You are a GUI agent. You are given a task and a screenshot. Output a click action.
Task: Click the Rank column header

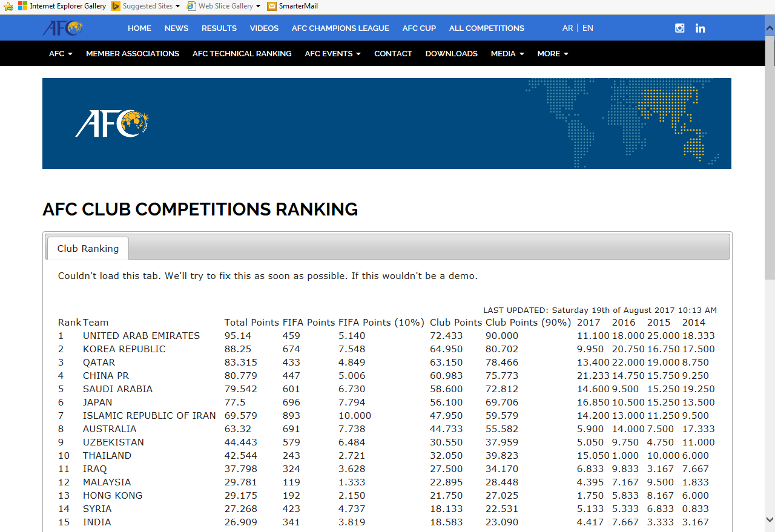(70, 322)
